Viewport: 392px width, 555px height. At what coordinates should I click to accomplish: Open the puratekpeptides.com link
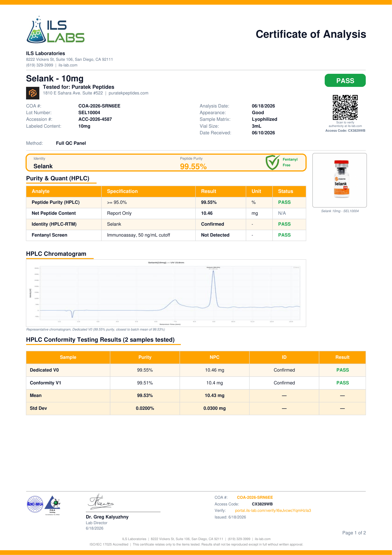click(128, 93)
